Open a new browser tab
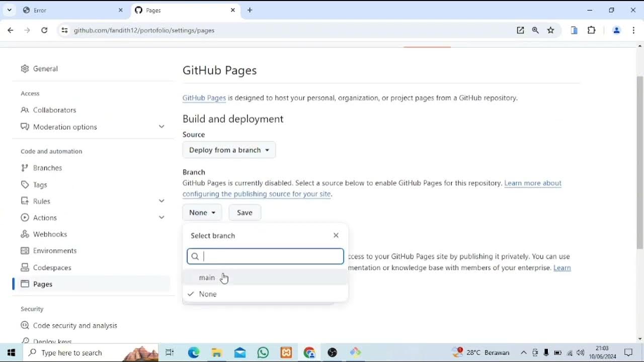Image resolution: width=644 pixels, height=362 pixels. coord(250,10)
